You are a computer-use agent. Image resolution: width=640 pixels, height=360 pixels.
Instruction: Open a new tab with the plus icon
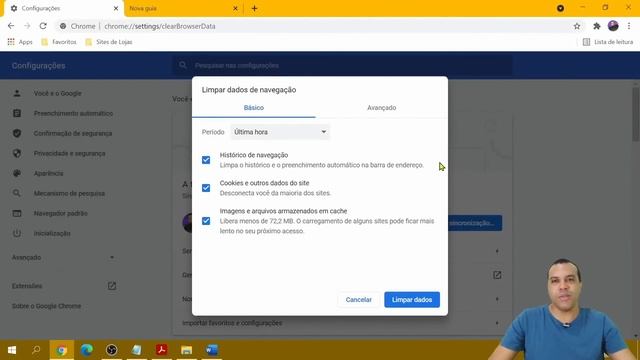tap(254, 8)
